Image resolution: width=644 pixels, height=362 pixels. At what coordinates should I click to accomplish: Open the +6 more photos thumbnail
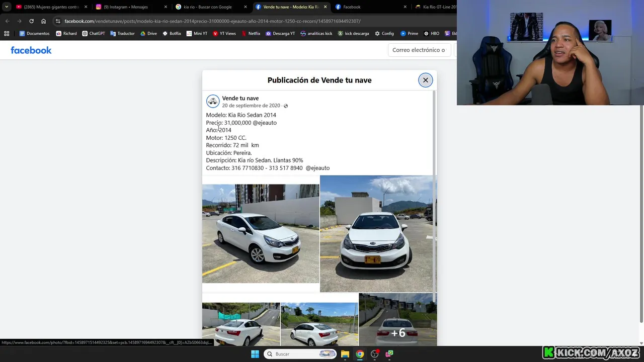coord(397,320)
